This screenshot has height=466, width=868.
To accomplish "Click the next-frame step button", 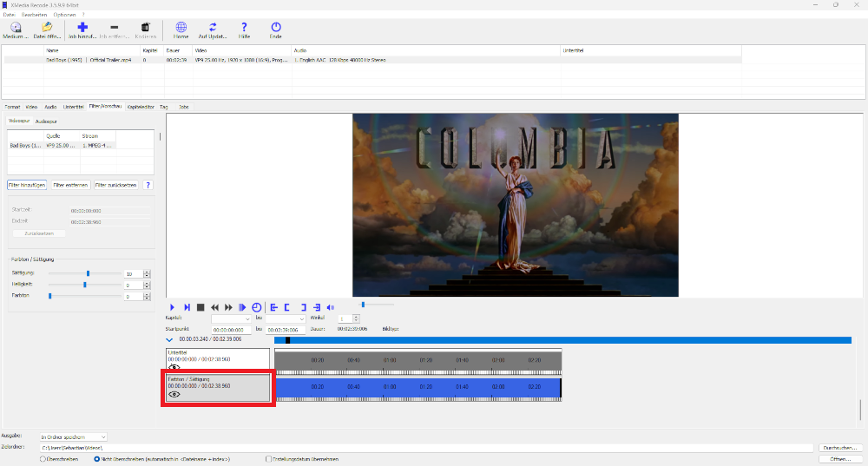I will click(x=187, y=307).
